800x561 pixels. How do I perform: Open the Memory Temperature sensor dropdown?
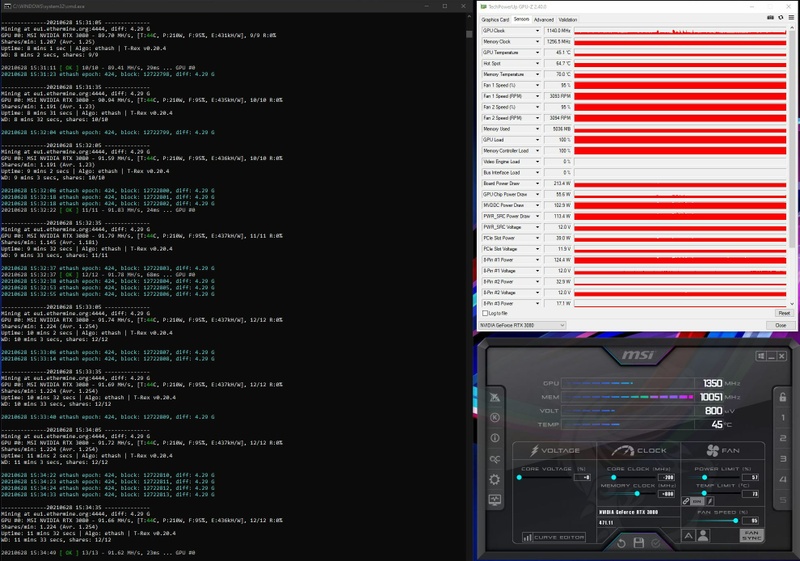click(537, 74)
